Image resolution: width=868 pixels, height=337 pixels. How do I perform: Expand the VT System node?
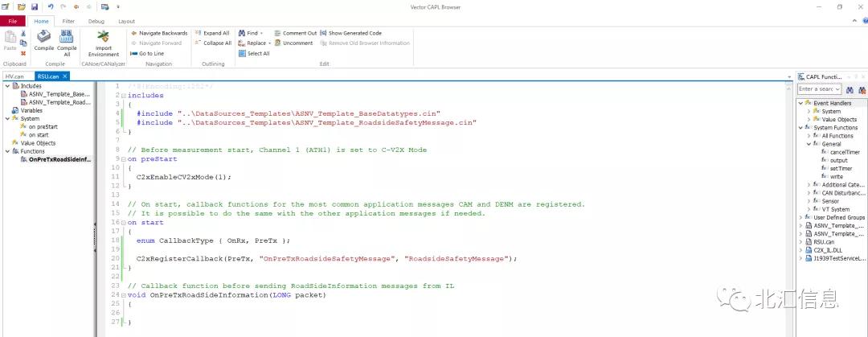[x=809, y=209]
